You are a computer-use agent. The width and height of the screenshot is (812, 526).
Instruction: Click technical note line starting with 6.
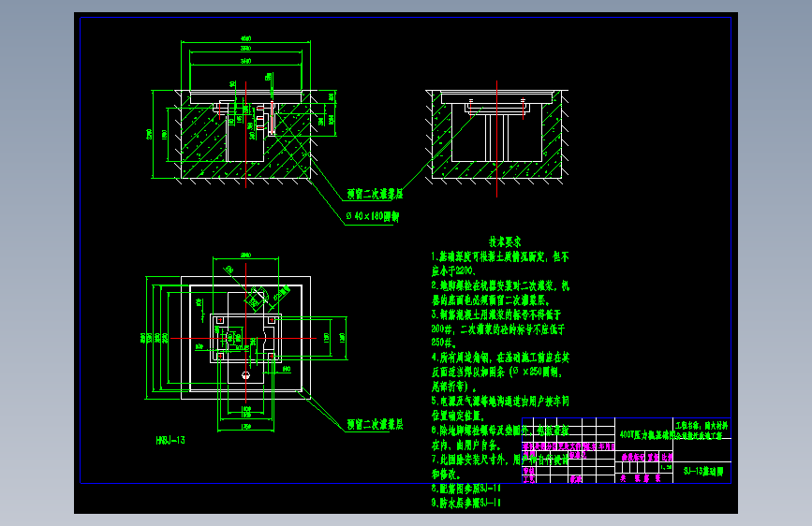tap(500, 431)
